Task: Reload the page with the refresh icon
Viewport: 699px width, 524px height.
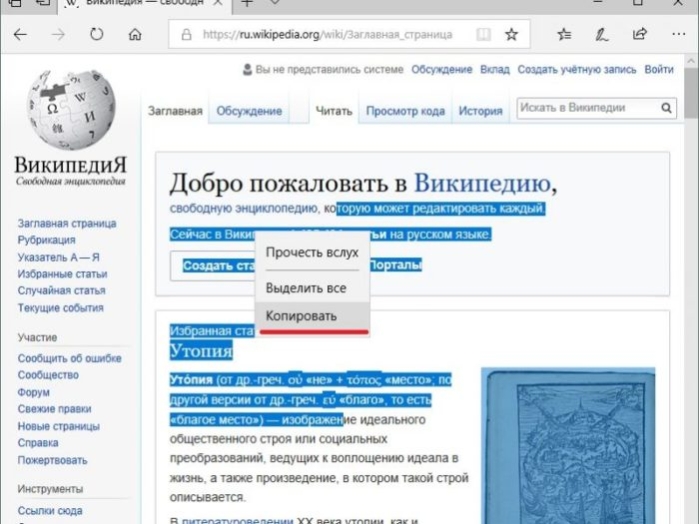Action: [96, 34]
